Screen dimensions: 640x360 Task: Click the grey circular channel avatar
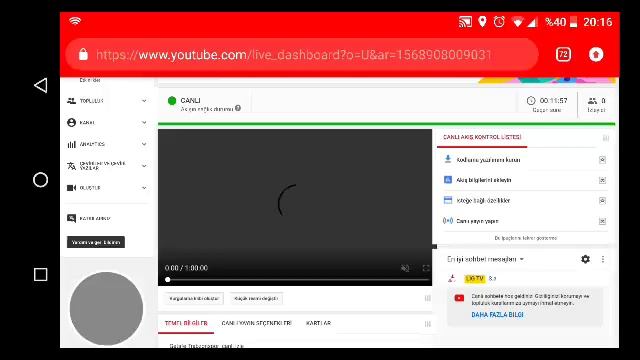[x=107, y=309]
